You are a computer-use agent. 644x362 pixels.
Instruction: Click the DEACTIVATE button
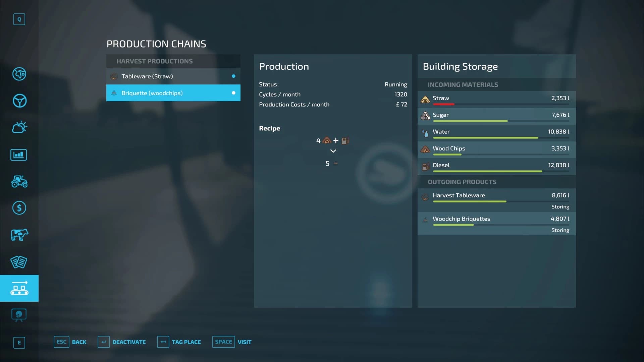coord(122,342)
